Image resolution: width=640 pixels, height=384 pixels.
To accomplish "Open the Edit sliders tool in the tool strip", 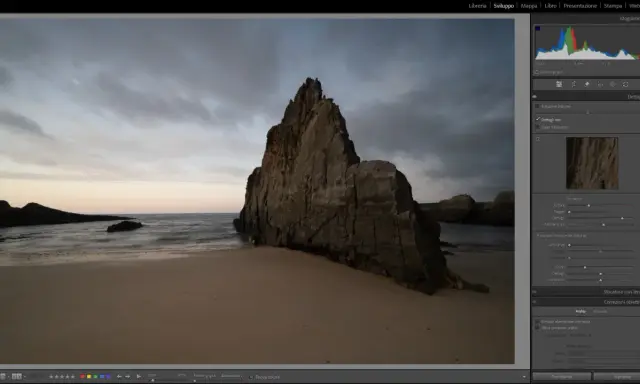I will pos(559,84).
